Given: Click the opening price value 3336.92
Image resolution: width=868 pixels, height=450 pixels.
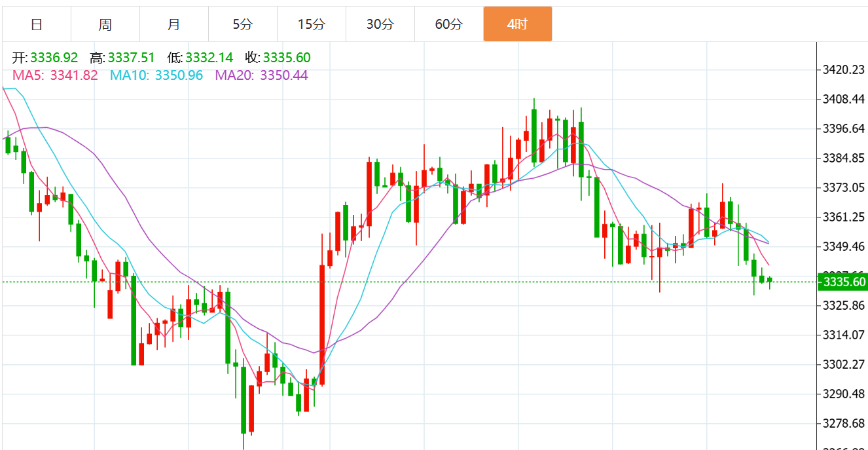Looking at the screenshot, I should click(54, 58).
